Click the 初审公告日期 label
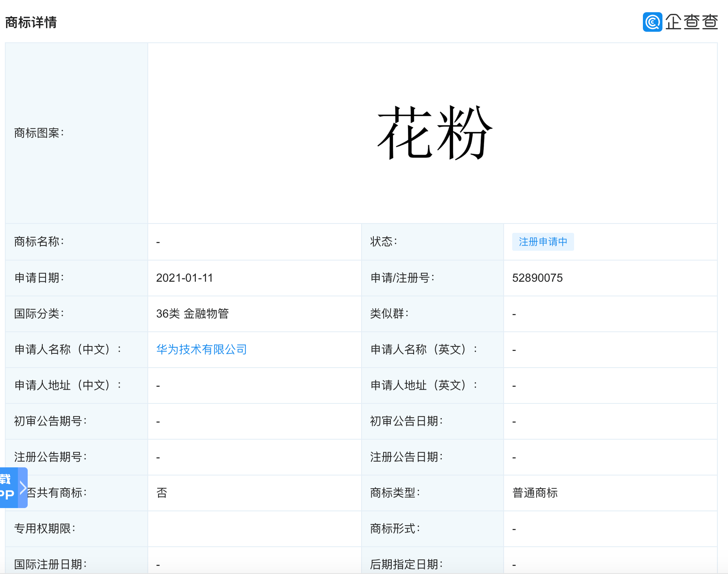This screenshot has width=728, height=574. (x=407, y=421)
